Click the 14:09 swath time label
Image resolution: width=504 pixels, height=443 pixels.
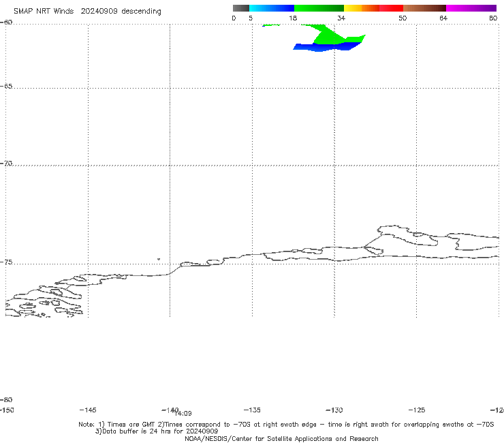pos(183,414)
